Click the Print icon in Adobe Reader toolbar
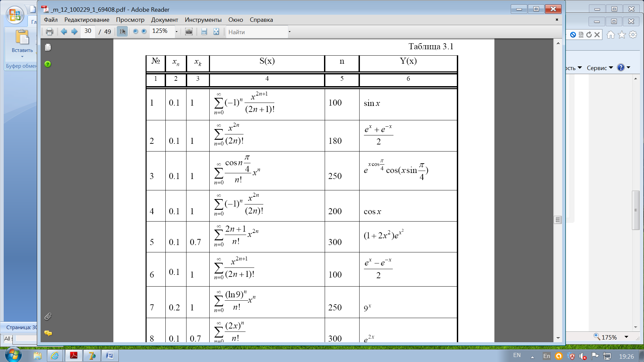 tap(49, 32)
